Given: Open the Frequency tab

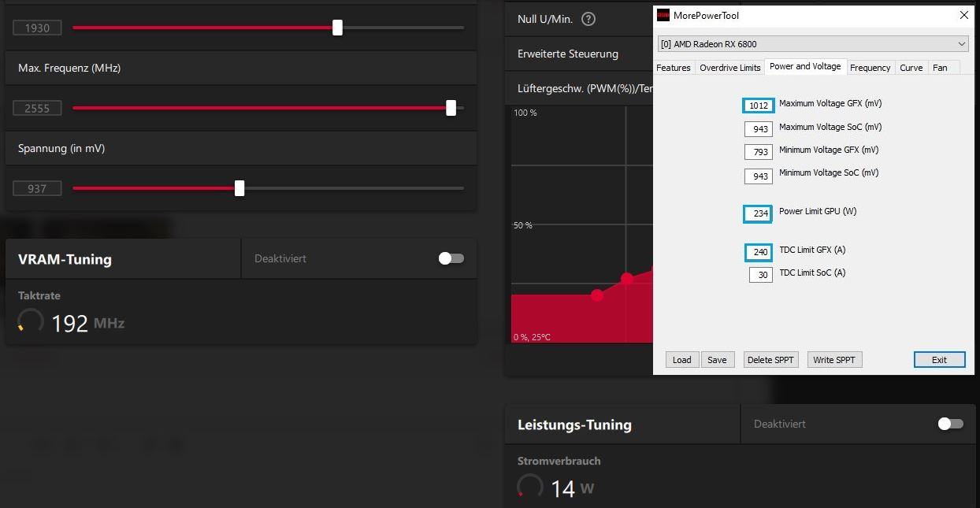Looking at the screenshot, I should [870, 68].
